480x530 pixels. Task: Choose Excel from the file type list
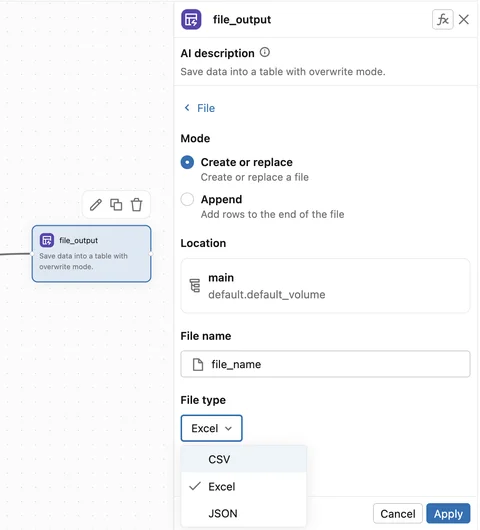pyautogui.click(x=244, y=486)
